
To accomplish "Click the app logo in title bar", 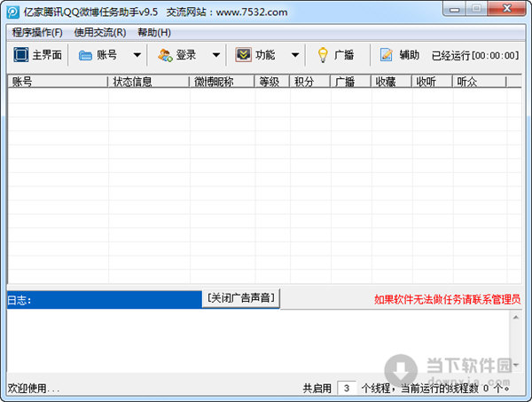I will click(x=13, y=12).
